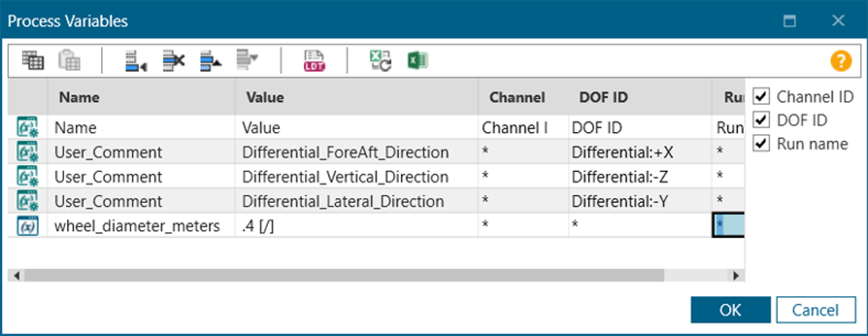Viewport: 868px width, 336px height.
Task: Open help via orange question mark
Action: tap(841, 61)
